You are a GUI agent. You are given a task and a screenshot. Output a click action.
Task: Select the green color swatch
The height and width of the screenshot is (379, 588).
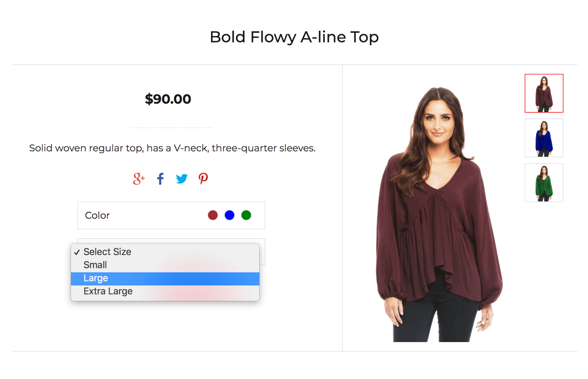246,215
